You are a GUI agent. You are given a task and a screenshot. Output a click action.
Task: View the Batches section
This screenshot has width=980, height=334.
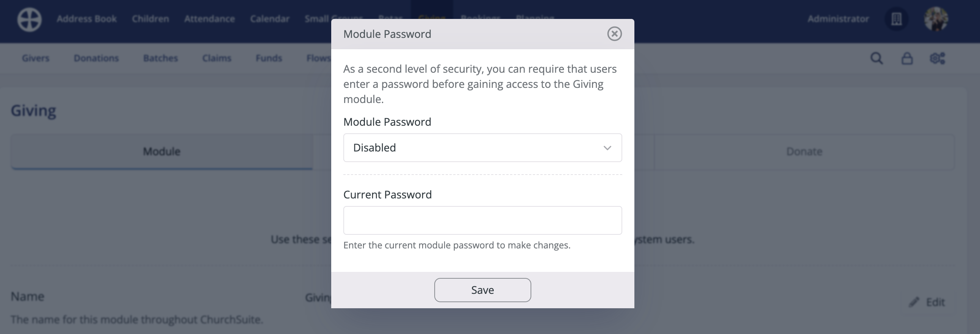click(x=160, y=58)
